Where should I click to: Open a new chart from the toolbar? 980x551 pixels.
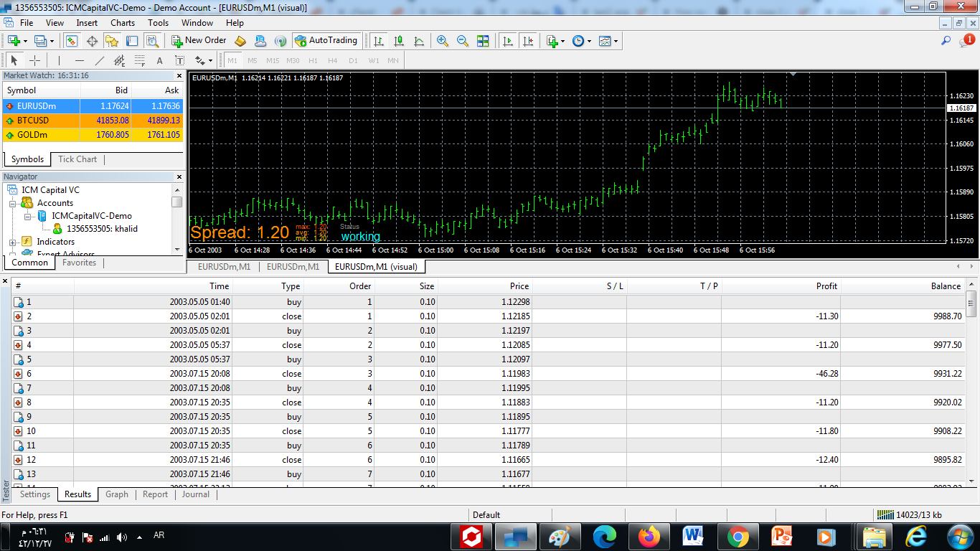pyautogui.click(x=14, y=41)
